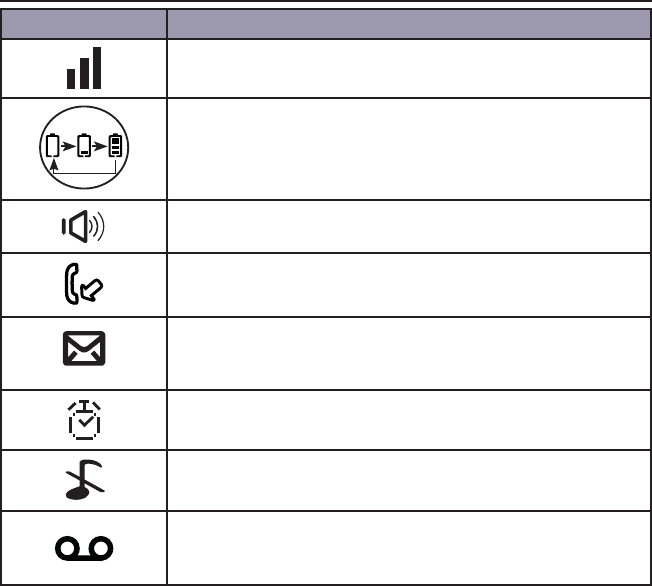This screenshot has width=652, height=586.
Task: Select the blank cell beside the signal bars
Action: coord(409,69)
